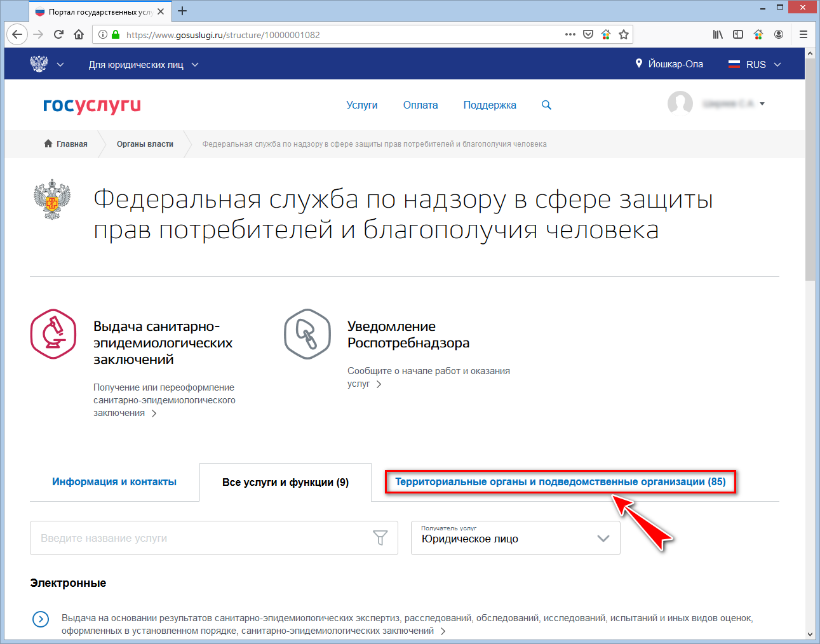820x644 pixels.
Task: Open Firefox account icon
Action: click(x=779, y=34)
